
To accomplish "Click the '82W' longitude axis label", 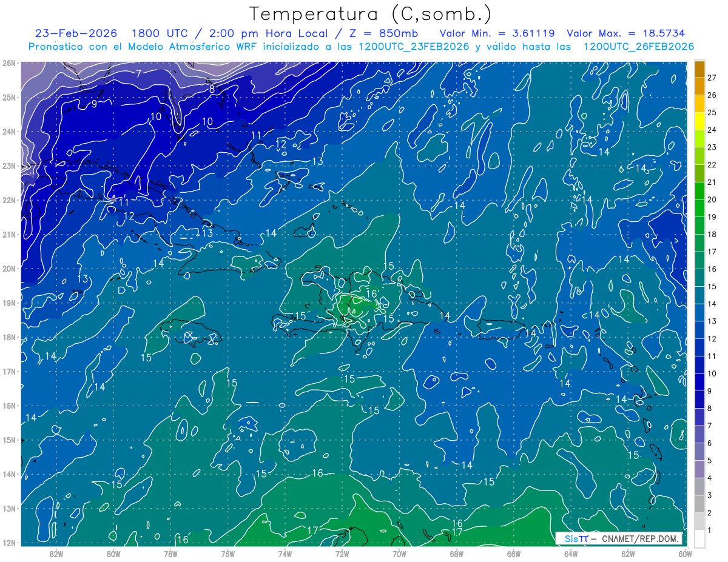I will point(56,553).
